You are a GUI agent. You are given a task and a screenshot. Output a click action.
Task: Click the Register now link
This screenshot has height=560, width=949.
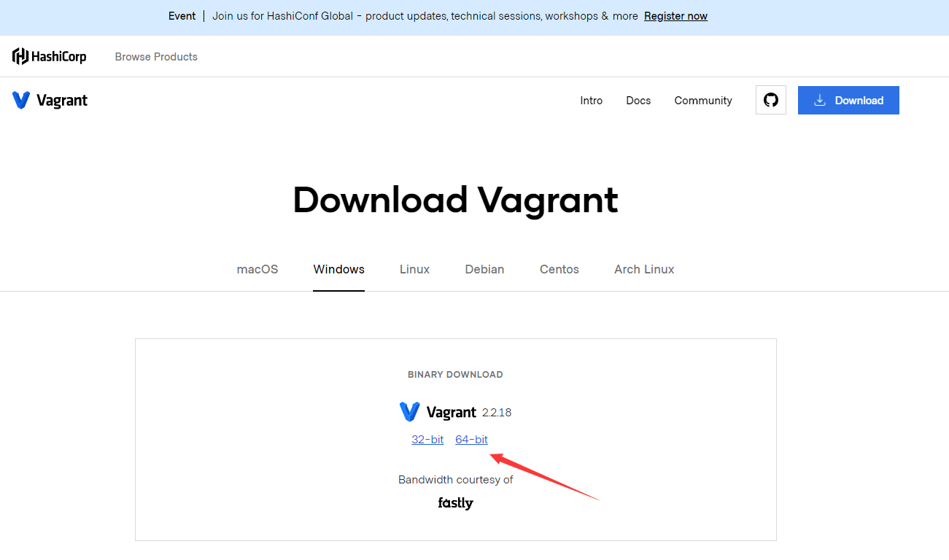(x=675, y=16)
